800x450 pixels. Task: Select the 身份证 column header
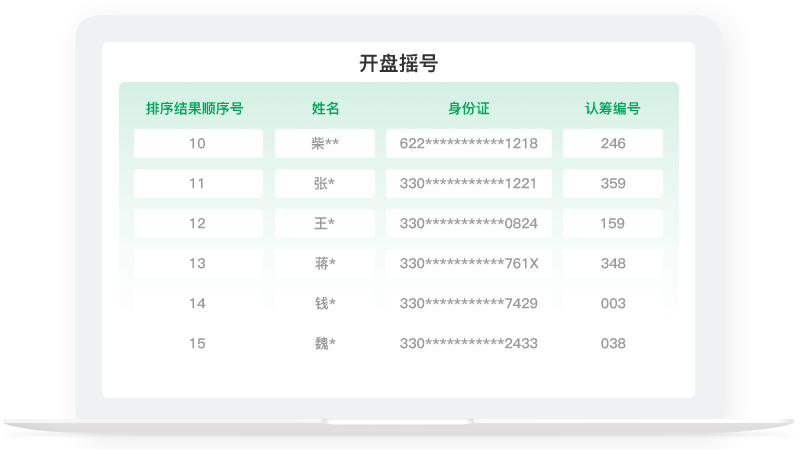468,109
